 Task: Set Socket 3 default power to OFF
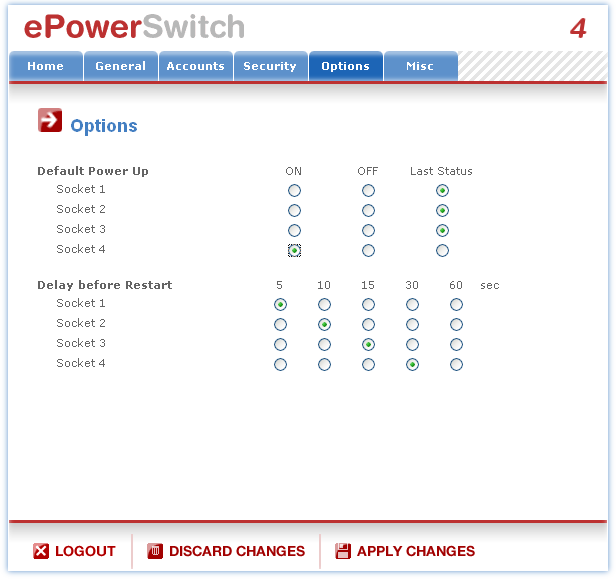coord(368,230)
